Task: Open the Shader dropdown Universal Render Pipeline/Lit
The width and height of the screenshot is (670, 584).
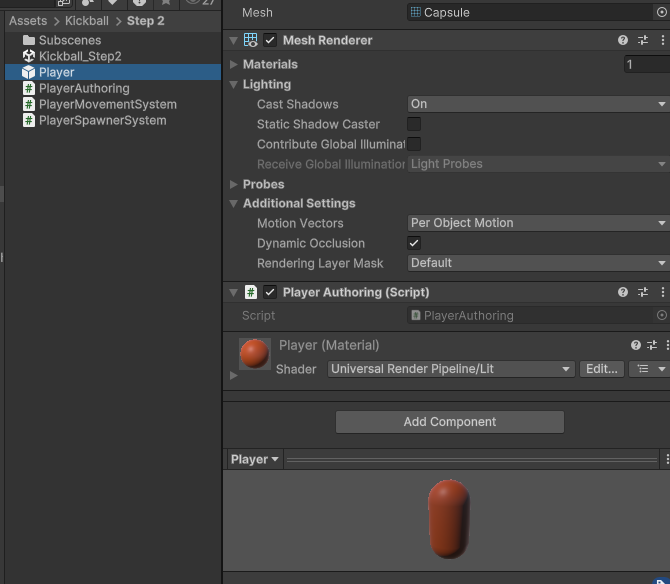Action: (451, 369)
